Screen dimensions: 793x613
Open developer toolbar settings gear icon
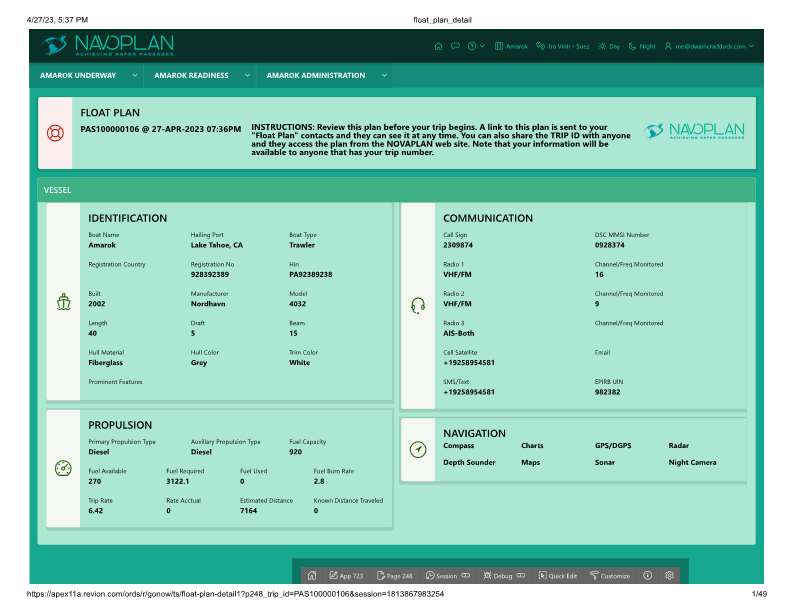[x=670, y=575]
